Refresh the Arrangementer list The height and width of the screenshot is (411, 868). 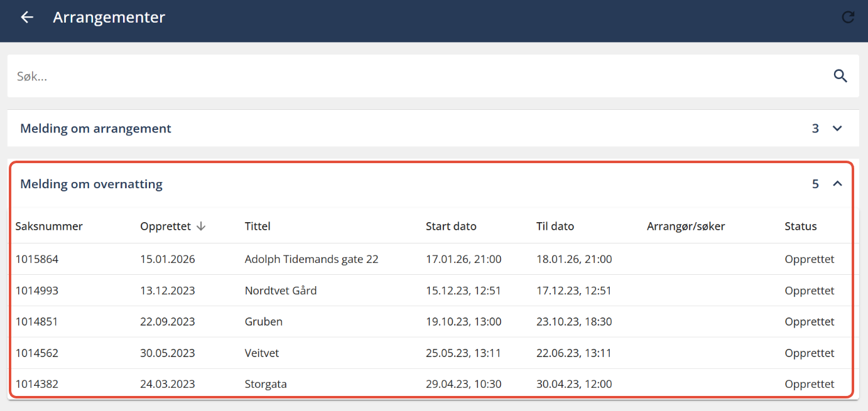pyautogui.click(x=848, y=17)
